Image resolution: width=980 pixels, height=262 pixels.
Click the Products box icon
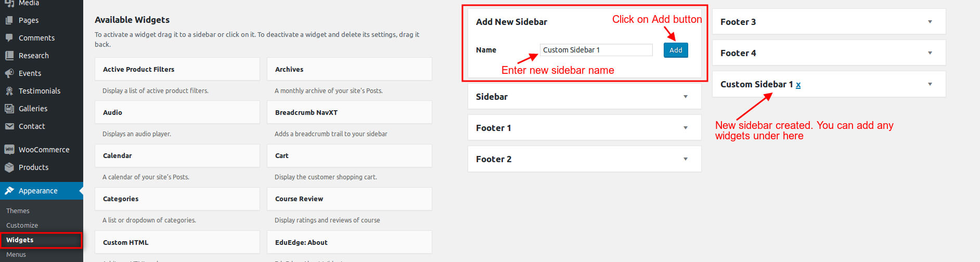click(x=9, y=167)
